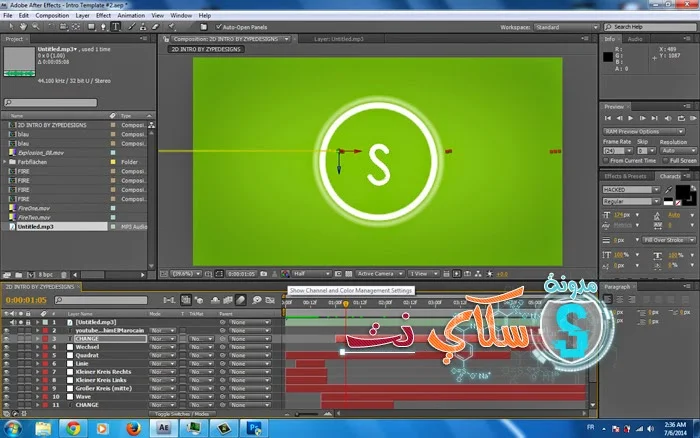
Task: Select the Brush tool
Action: (132, 27)
